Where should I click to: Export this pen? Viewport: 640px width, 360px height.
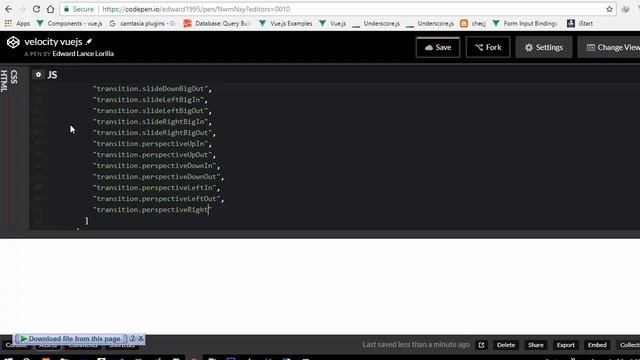[565, 345]
